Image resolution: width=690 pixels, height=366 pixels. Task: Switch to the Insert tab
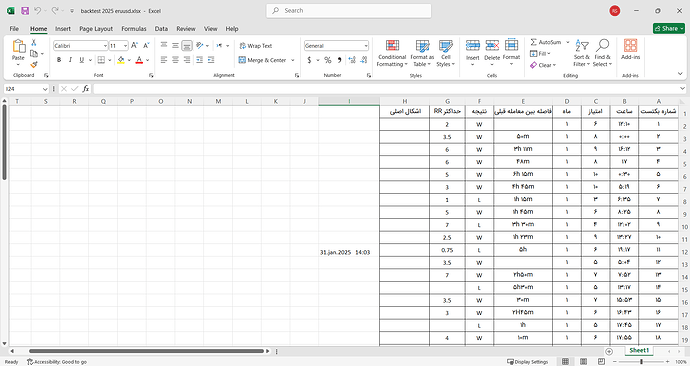tap(62, 29)
